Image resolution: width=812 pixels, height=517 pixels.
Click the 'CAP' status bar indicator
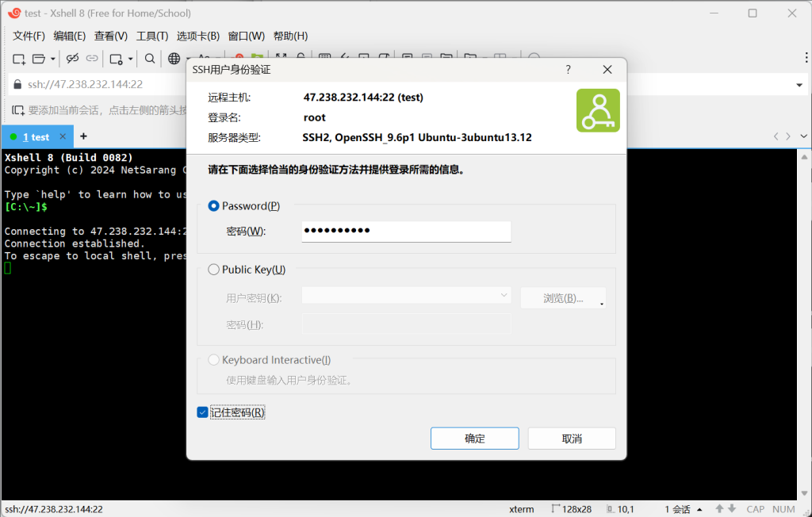756,509
